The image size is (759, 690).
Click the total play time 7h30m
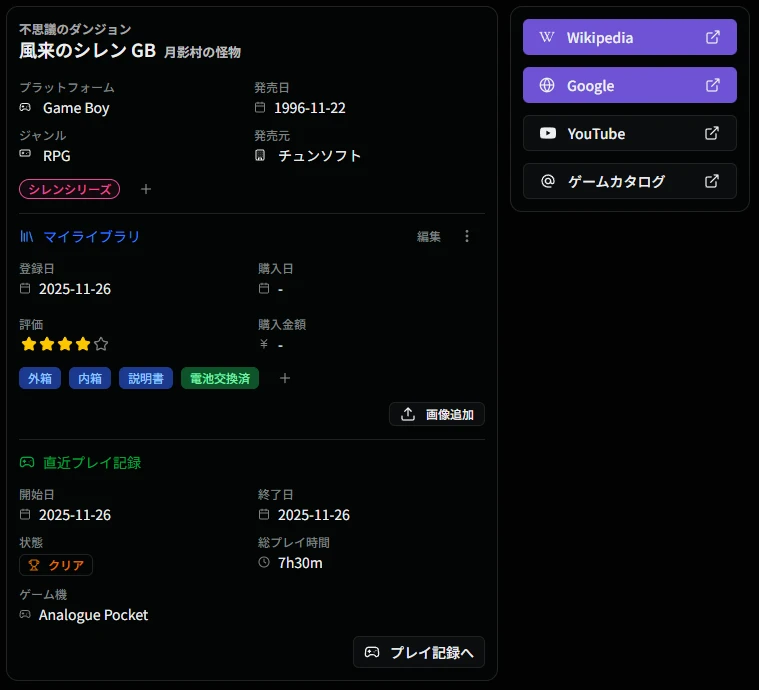pyautogui.click(x=300, y=563)
